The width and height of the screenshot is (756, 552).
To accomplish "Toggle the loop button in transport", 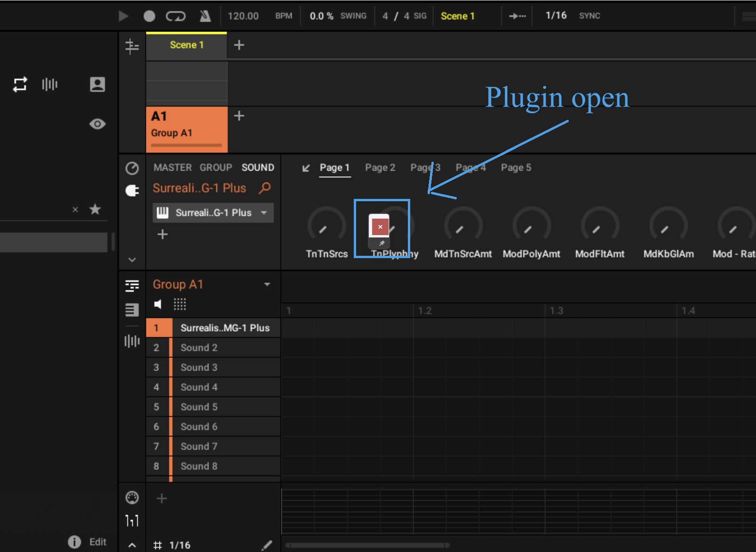I will 175,16.
